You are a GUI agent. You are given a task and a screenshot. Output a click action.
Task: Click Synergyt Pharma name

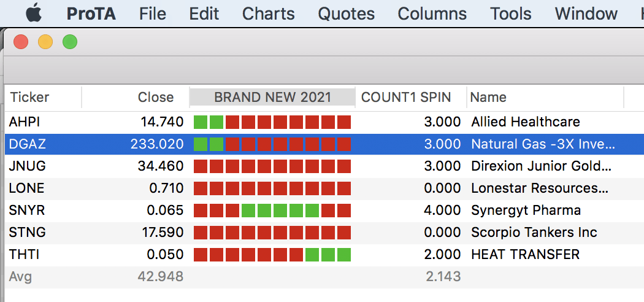click(x=526, y=211)
